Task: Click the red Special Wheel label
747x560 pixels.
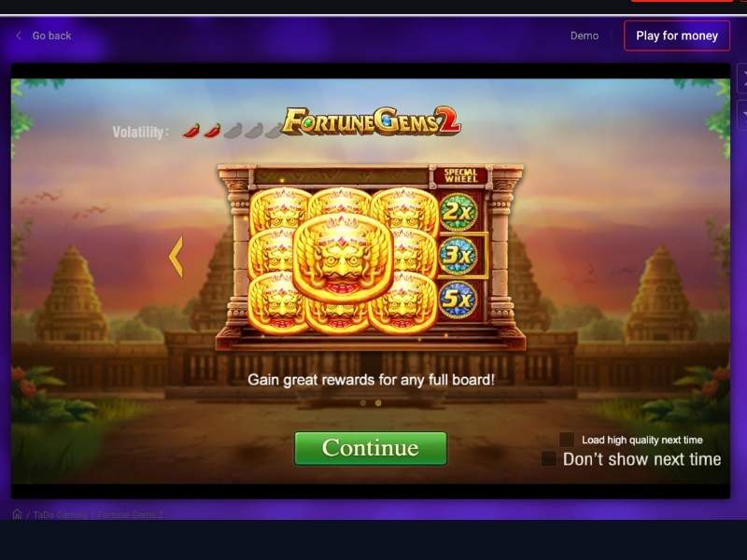Action: click(460, 175)
